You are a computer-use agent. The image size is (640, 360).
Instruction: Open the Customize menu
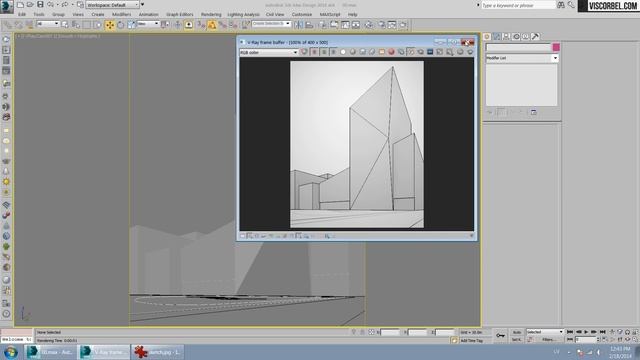pos(302,14)
